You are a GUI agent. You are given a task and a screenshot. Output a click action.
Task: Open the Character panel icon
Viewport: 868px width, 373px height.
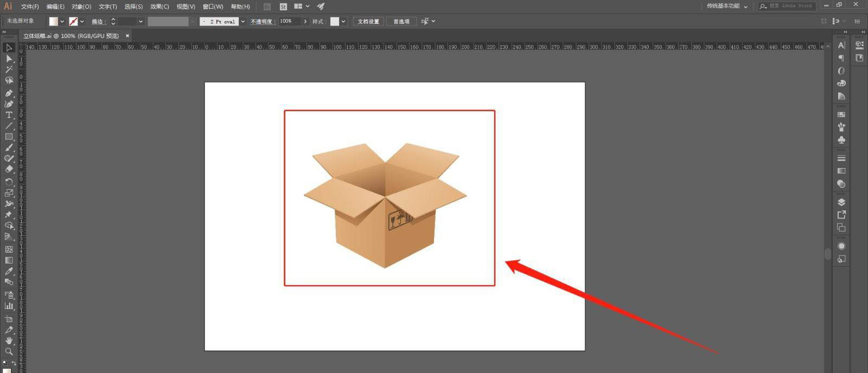[x=841, y=46]
